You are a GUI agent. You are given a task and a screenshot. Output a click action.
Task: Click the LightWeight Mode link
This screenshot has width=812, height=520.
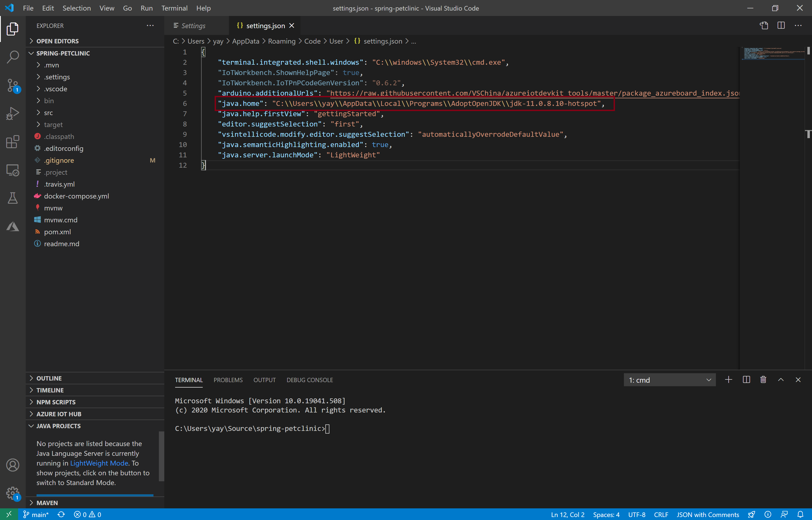[x=99, y=463]
